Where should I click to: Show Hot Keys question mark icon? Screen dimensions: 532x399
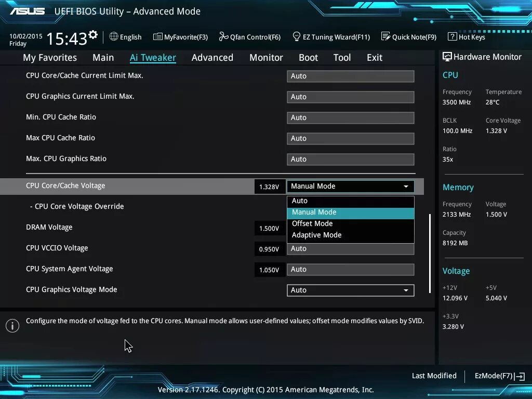[453, 36]
